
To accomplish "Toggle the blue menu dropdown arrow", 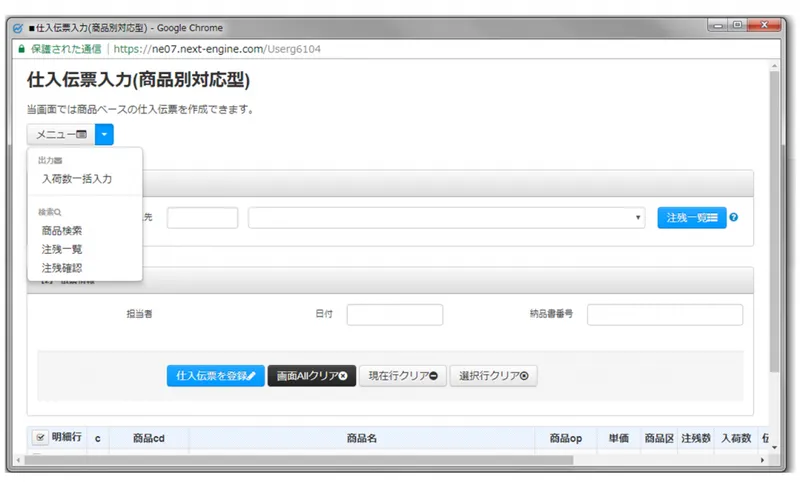I will (104, 134).
